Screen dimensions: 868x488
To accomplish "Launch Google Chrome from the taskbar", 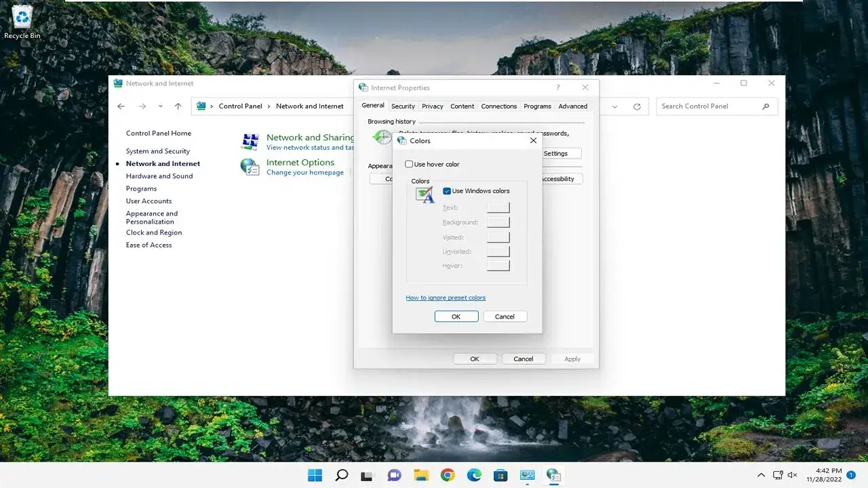I will (x=448, y=475).
